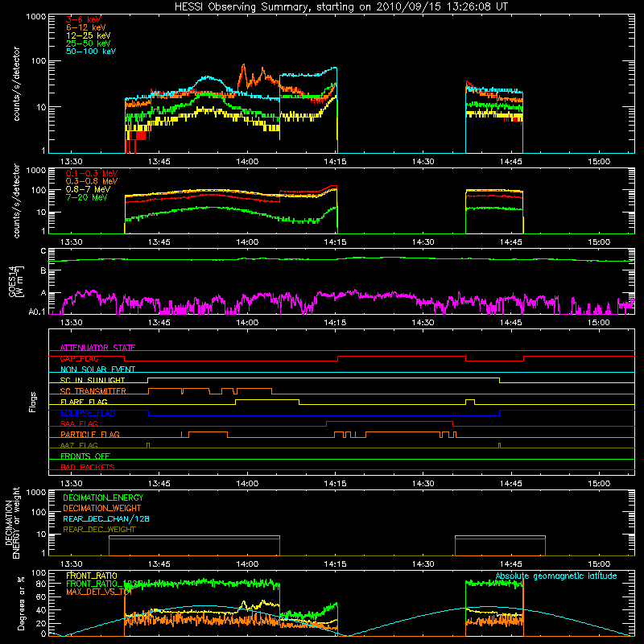Image resolution: width=644 pixels, height=644 pixels.
Task: Click the SAA_FLAG label
Action: click(x=79, y=423)
